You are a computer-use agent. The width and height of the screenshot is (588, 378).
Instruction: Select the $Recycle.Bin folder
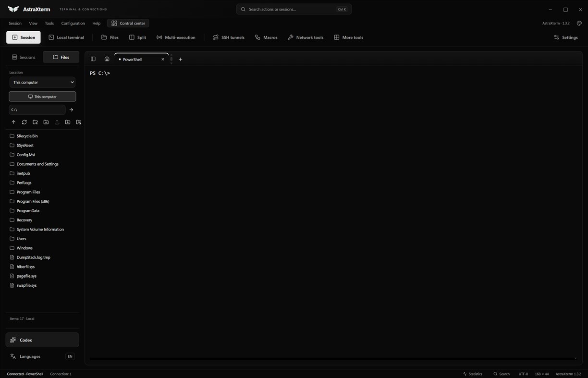coord(42,136)
